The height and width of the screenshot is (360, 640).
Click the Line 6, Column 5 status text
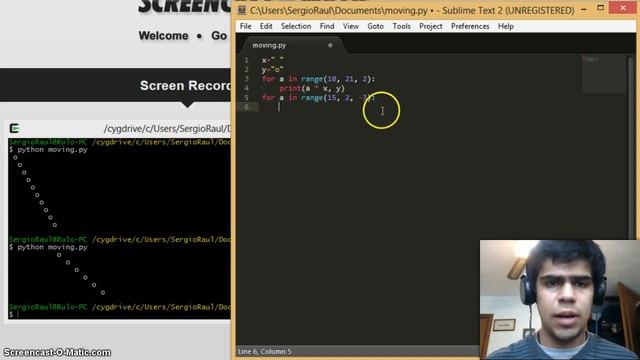[x=264, y=351]
